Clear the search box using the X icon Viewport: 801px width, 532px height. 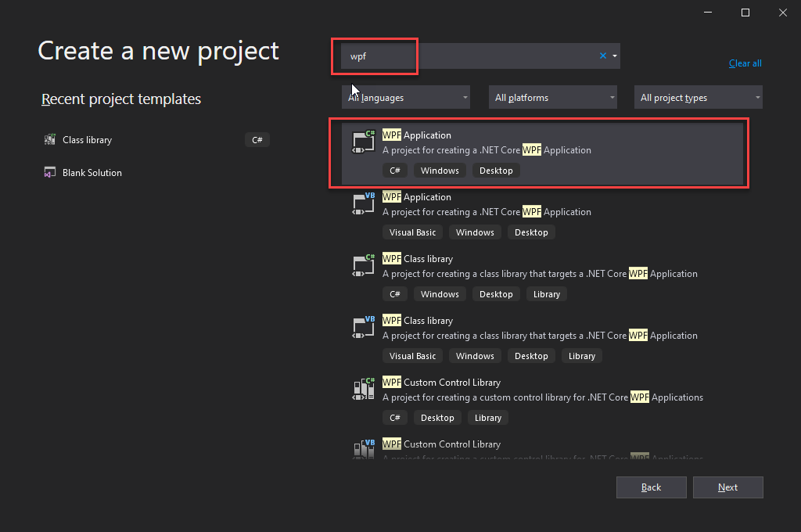click(x=602, y=56)
